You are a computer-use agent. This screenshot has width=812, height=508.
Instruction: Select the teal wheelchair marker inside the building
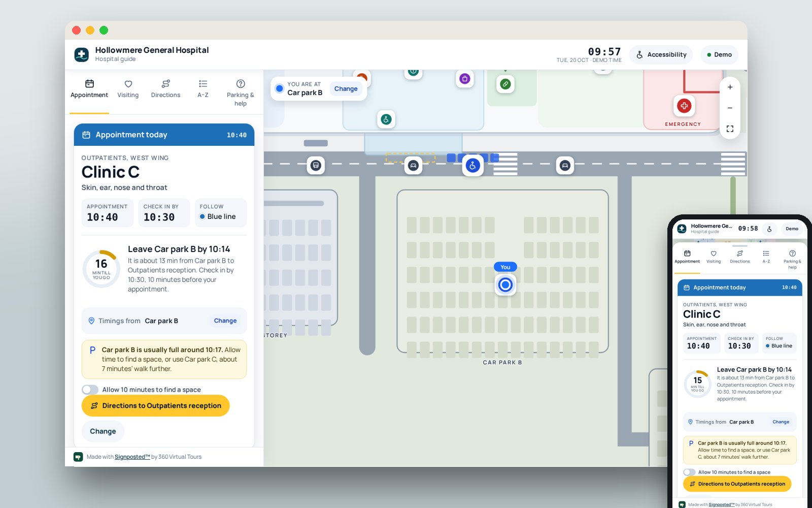point(386,119)
